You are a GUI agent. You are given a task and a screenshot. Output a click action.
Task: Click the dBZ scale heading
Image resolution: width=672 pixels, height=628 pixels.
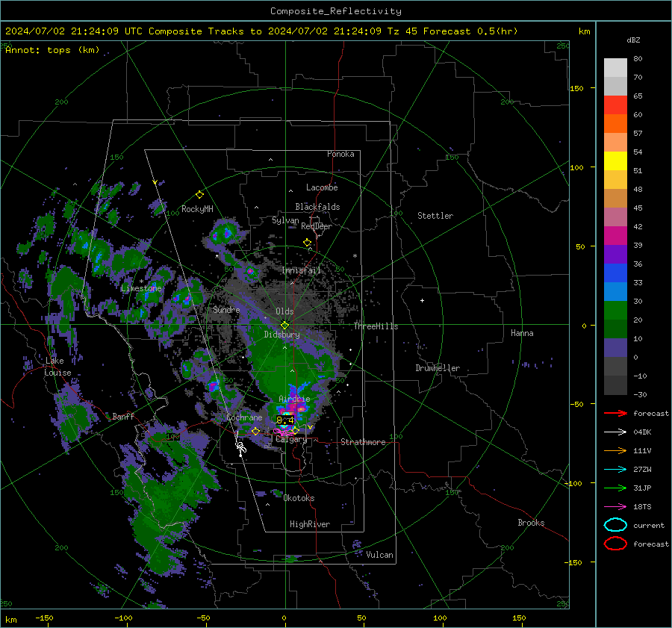633,40
